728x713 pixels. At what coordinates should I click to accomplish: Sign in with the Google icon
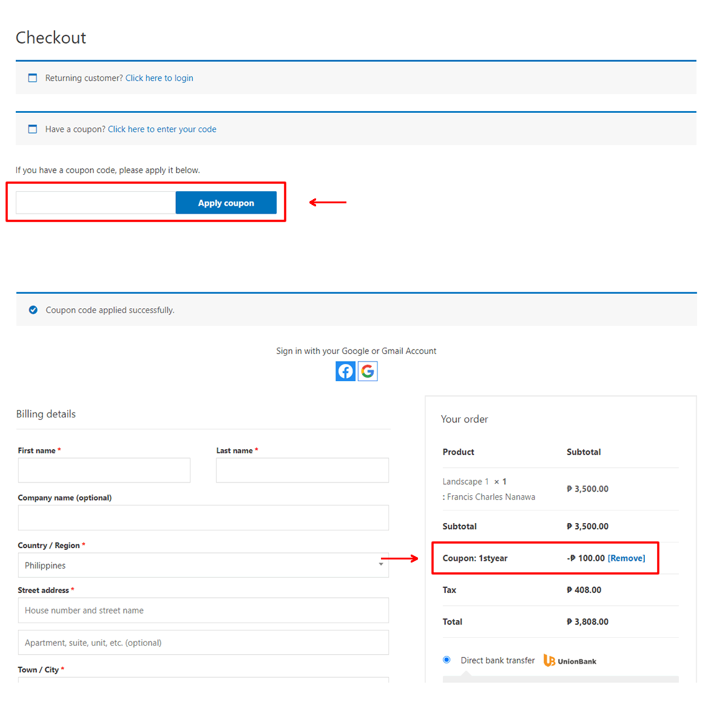point(368,371)
